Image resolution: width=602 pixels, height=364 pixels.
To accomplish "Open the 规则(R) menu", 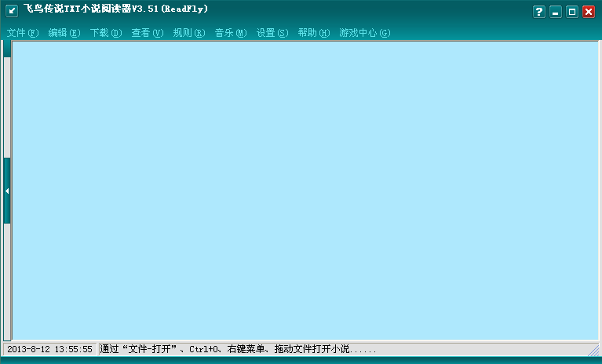I will pos(188,33).
